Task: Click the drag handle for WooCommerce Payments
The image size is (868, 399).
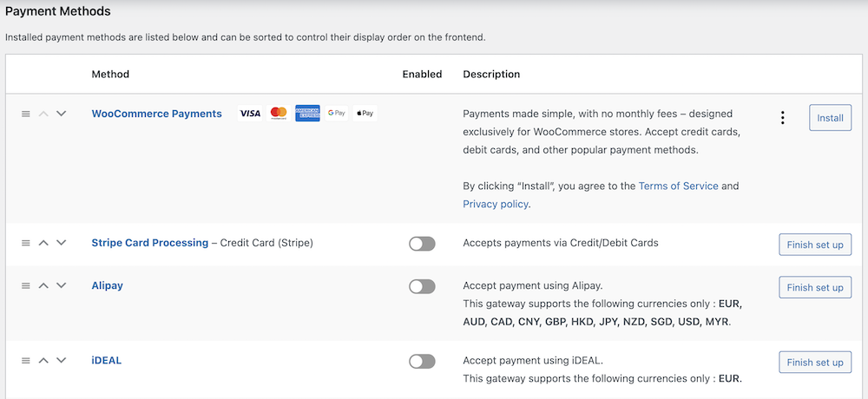Action: 26,114
